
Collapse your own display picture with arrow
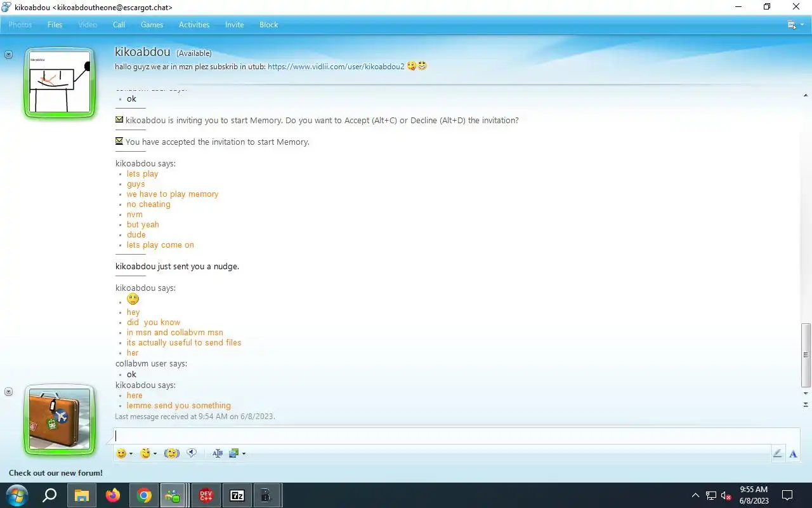(x=8, y=392)
